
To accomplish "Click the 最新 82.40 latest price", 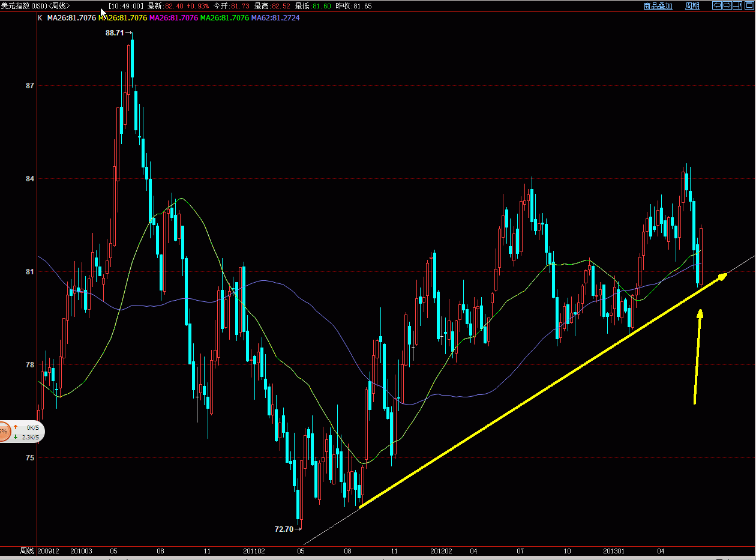I will 165,6.
